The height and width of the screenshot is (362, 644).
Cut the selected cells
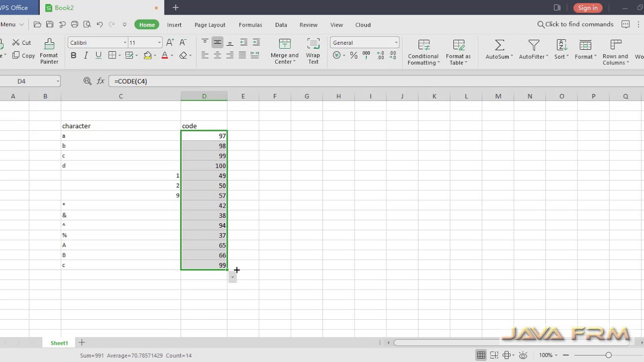[22, 43]
